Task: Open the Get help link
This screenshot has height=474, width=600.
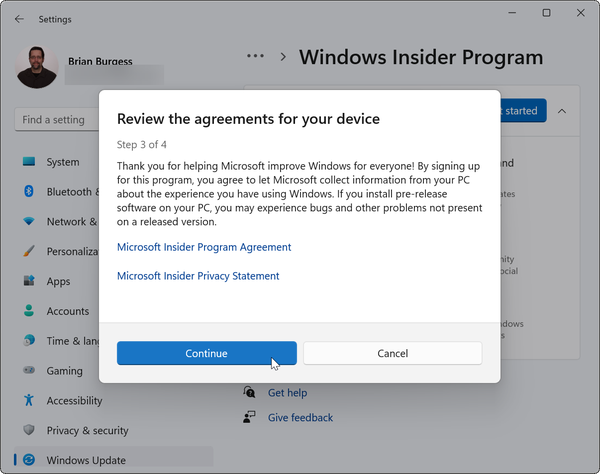Action: tap(287, 393)
